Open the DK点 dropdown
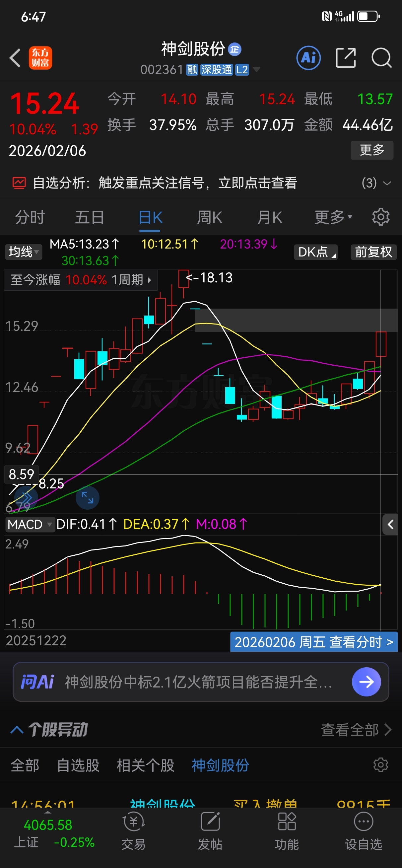Screen dimensions: 402x868 click(316, 252)
